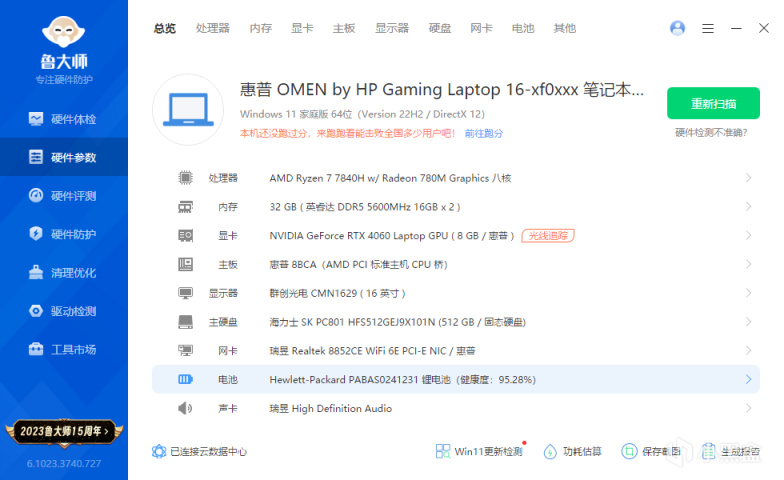The image size is (784, 480).
Task: Switch to the 总览 tab
Action: pyautogui.click(x=164, y=28)
